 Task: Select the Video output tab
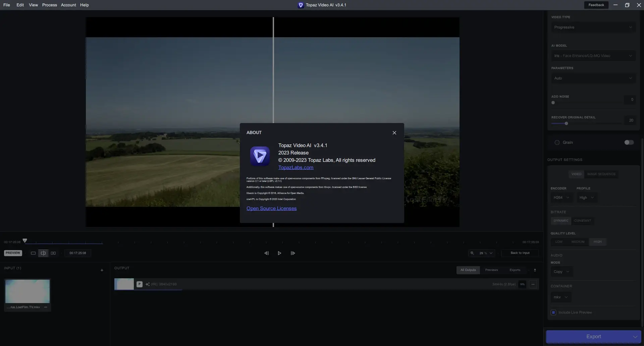click(x=576, y=174)
